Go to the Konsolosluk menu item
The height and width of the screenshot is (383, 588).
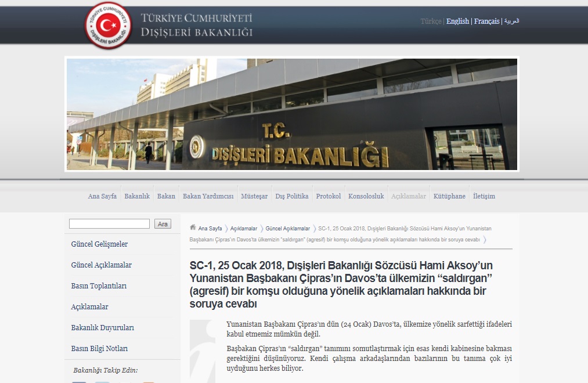(x=366, y=196)
